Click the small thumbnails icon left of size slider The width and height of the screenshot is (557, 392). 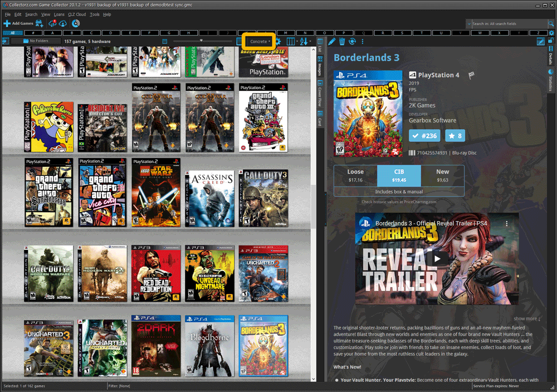(x=164, y=41)
